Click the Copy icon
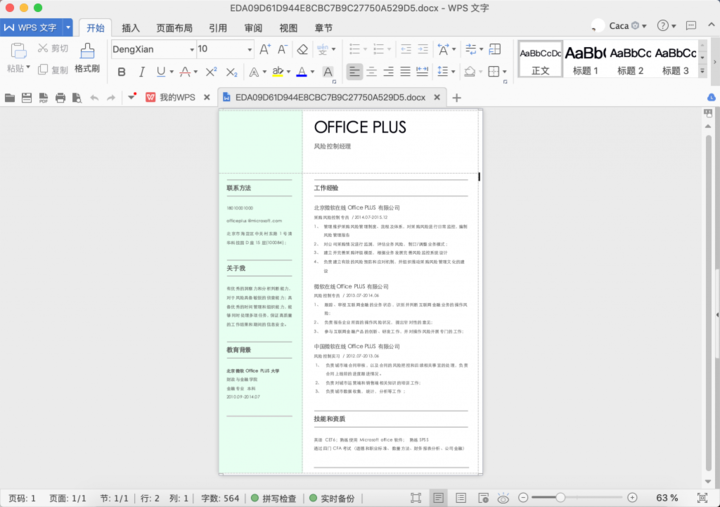The height and width of the screenshot is (507, 720). tap(43, 69)
